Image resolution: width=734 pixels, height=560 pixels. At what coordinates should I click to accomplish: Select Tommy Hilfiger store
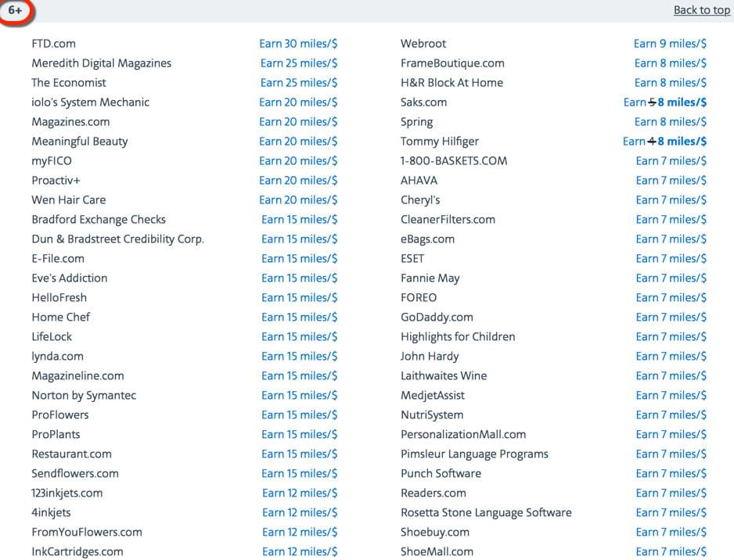440,142
